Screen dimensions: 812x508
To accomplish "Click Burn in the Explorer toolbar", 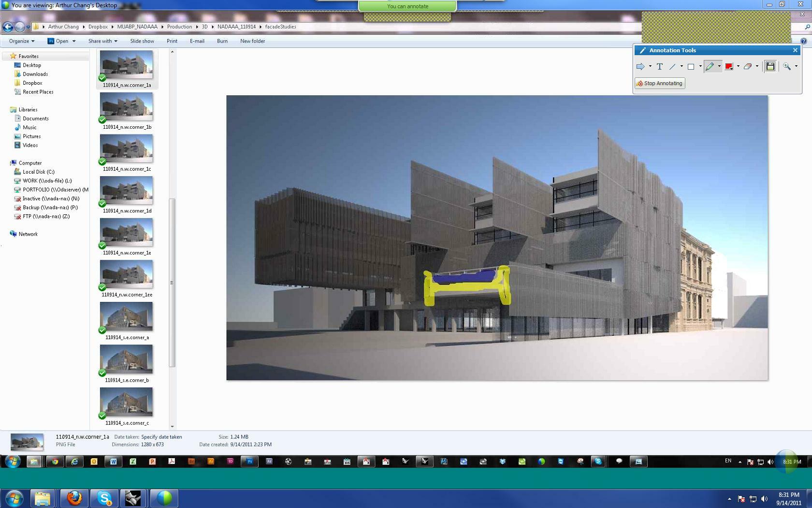I will (x=222, y=41).
